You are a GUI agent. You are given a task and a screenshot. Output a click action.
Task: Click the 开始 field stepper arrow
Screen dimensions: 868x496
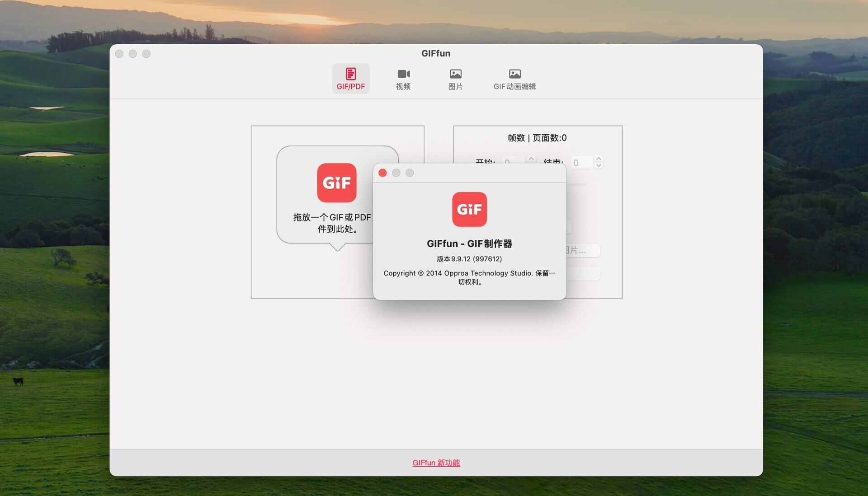click(531, 159)
